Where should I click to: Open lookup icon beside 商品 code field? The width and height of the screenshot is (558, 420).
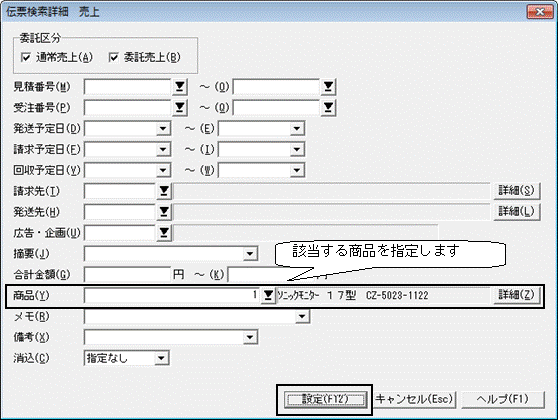268,296
